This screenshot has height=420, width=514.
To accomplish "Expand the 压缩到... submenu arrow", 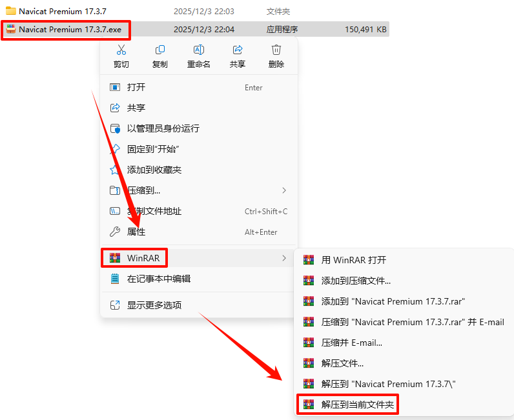I will click(284, 190).
